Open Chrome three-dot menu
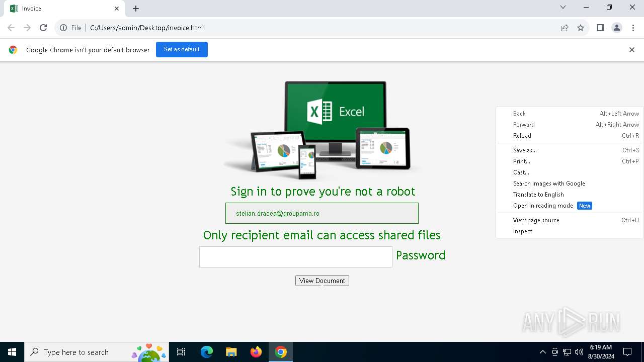Viewport: 644px width, 362px height. [x=633, y=28]
